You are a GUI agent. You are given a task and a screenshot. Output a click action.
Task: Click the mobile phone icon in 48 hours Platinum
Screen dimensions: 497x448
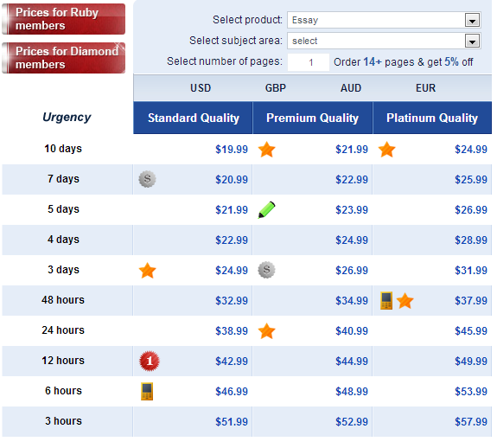386,300
